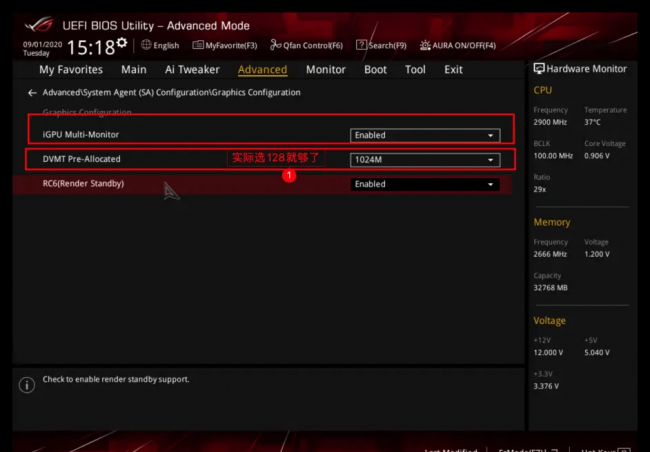Select the RC6(Render Standby) label
The height and width of the screenshot is (452, 650).
point(83,184)
